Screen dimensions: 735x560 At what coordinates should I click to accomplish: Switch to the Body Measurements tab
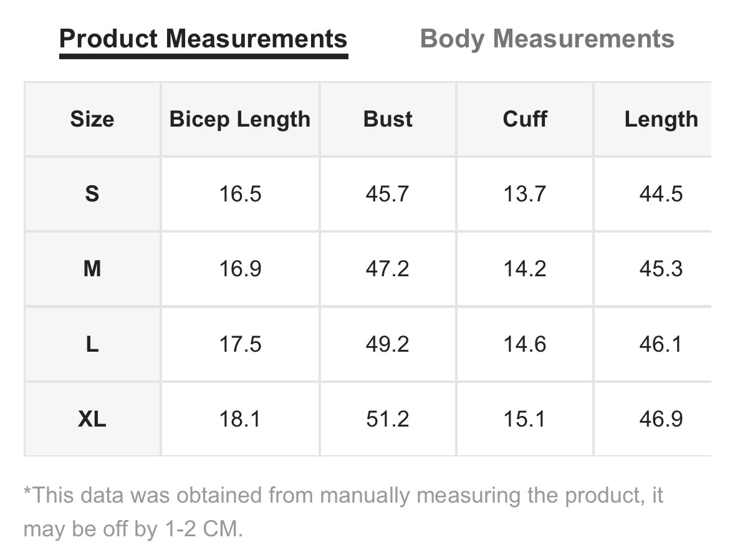(x=547, y=39)
